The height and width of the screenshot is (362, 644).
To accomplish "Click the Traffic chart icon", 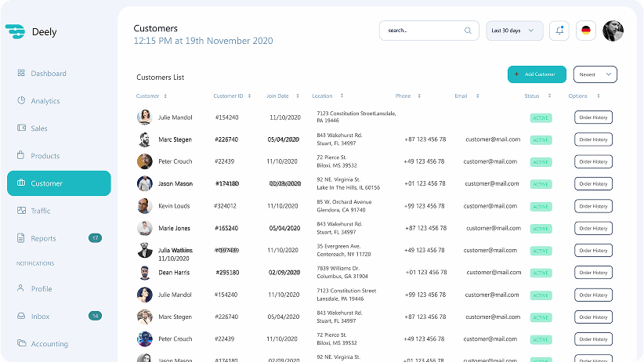I will pos(21,210).
